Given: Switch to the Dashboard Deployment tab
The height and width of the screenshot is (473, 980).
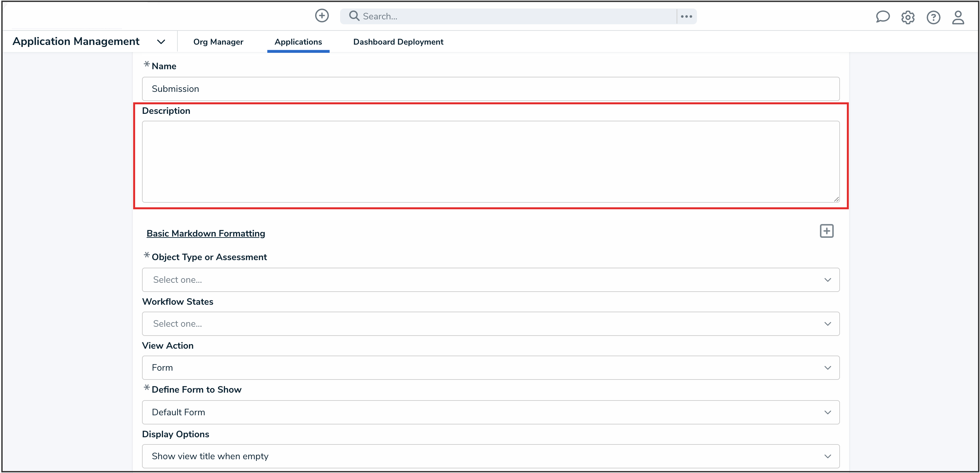Looking at the screenshot, I should pyautogui.click(x=398, y=42).
